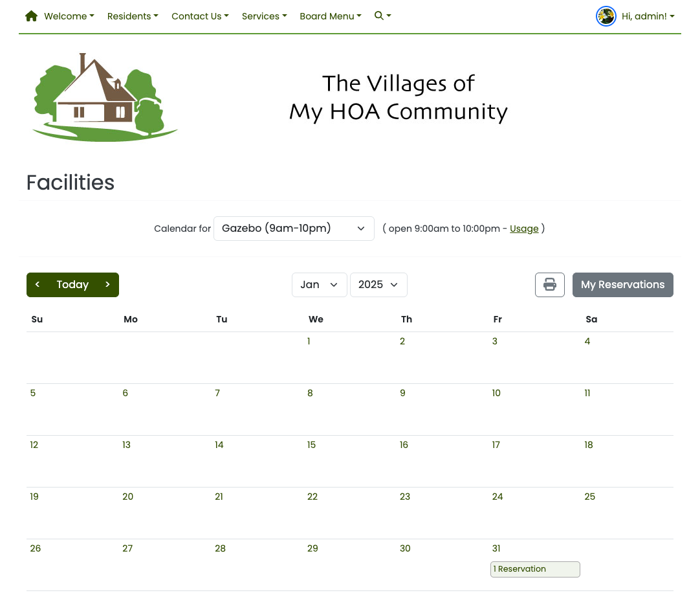Open the Contact Us menu
The height and width of the screenshot is (606, 700).
coord(200,16)
